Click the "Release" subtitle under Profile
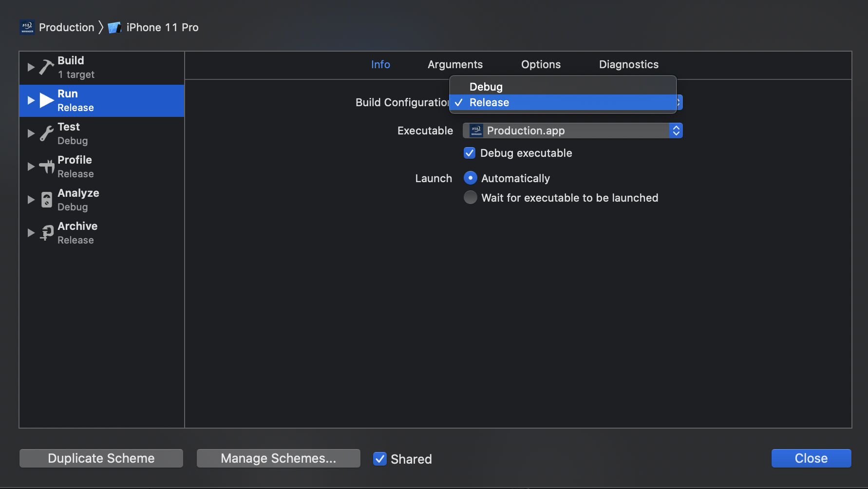Screen dimensions: 868x489 [x=75, y=174]
